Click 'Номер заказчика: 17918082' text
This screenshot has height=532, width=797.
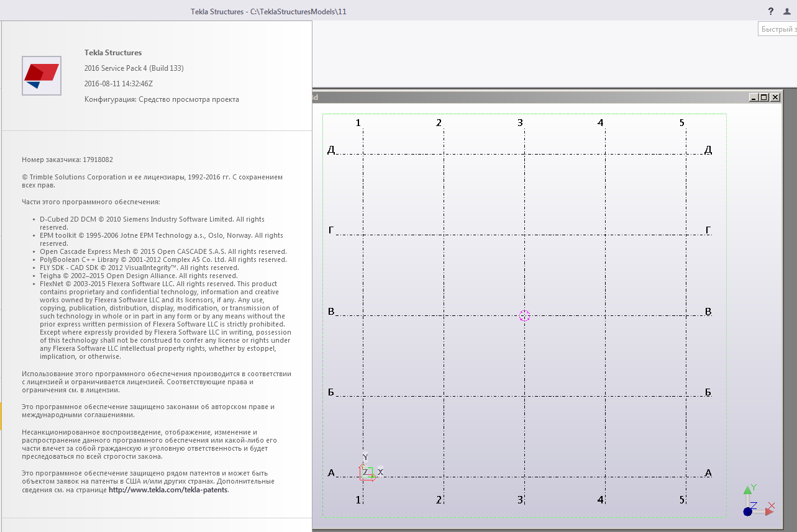(x=67, y=160)
